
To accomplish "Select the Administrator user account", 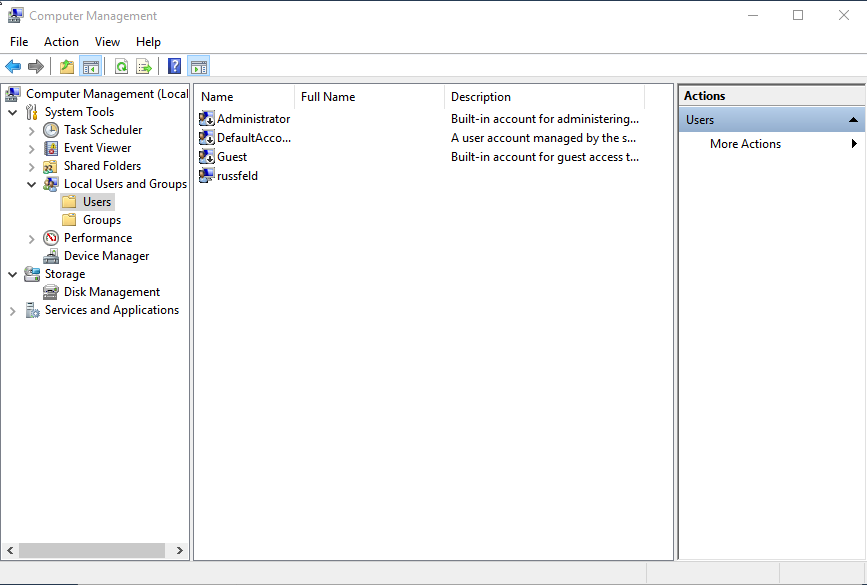I will (252, 119).
